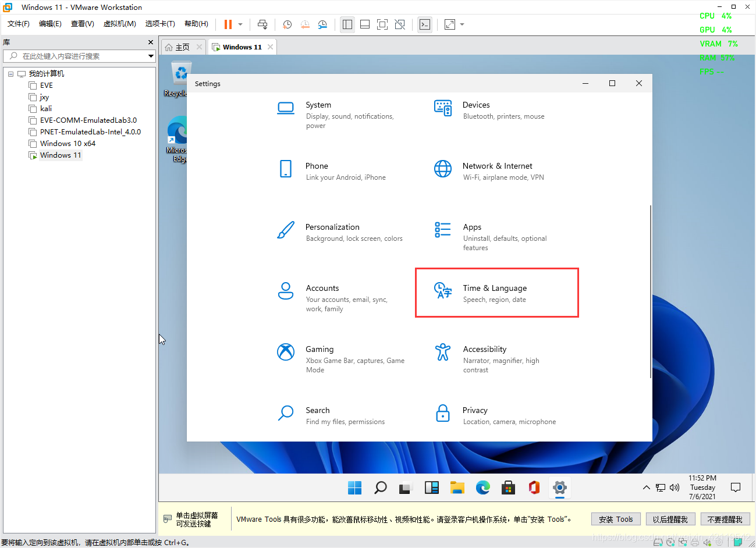Open Time & Language settings

(x=496, y=293)
